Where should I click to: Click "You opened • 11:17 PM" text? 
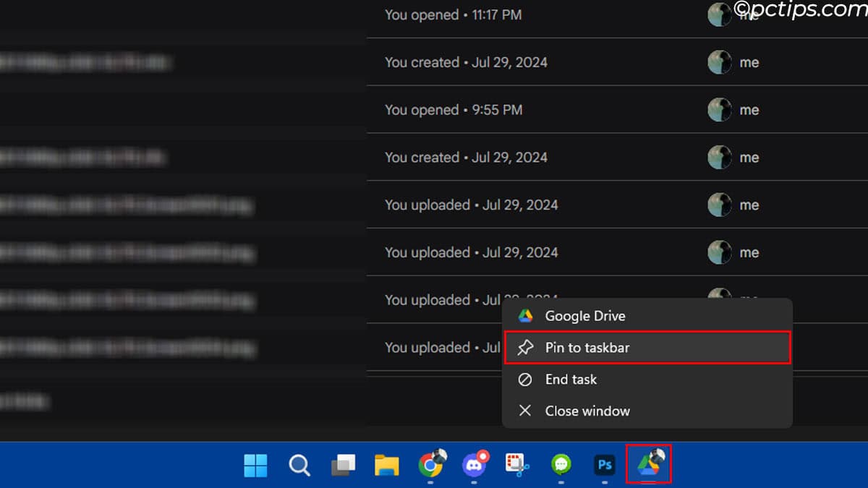pyautogui.click(x=453, y=14)
